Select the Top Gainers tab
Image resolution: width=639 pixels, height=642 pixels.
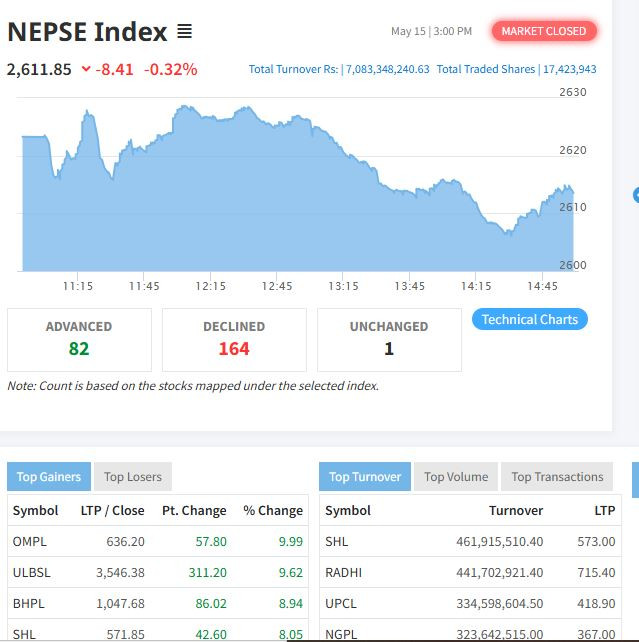(49, 477)
